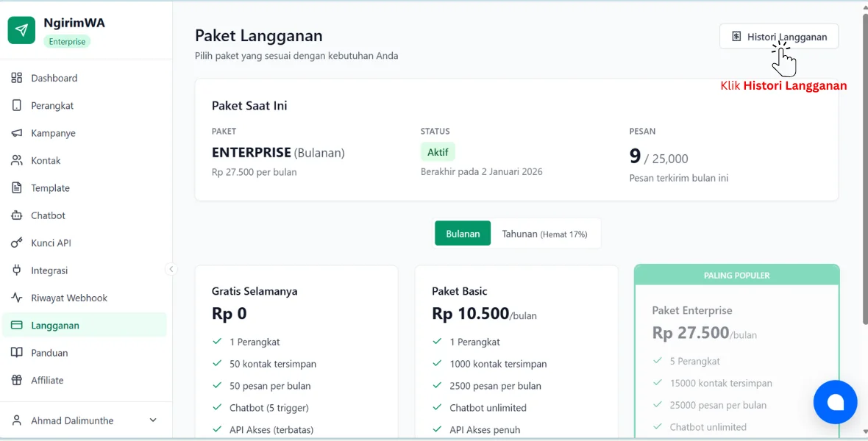This screenshot has height=441, width=868.
Task: Switch to Tahunan (Hemat 17%) billing
Action: (545, 234)
